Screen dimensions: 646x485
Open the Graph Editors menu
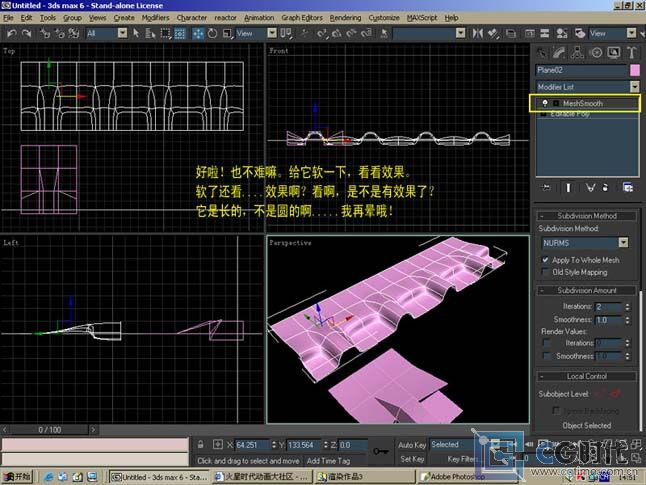(x=302, y=18)
